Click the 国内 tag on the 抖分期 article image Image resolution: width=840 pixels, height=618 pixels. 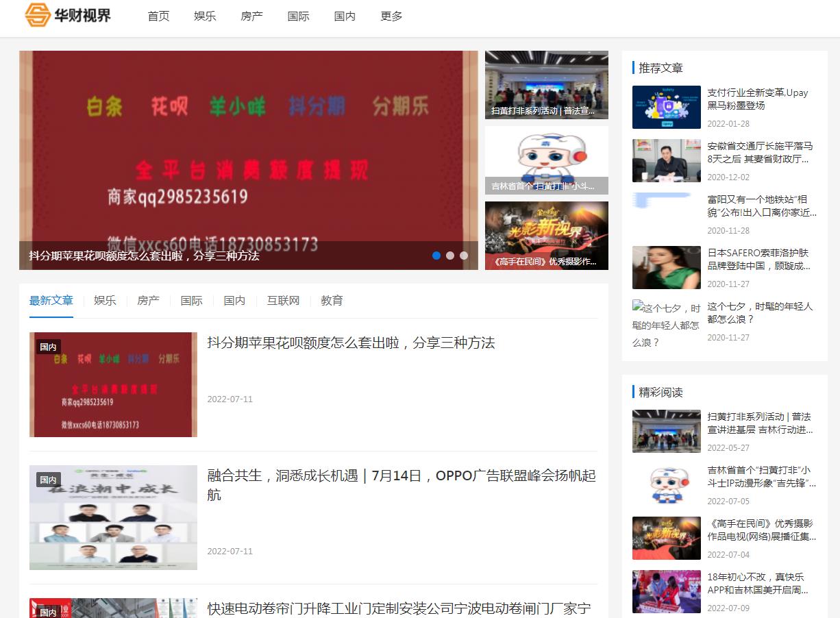[48, 347]
